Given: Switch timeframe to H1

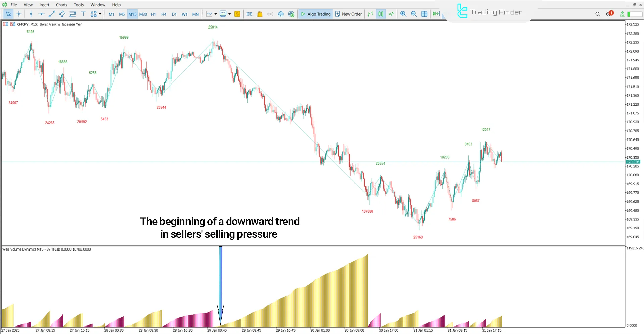Looking at the screenshot, I should tap(153, 14).
